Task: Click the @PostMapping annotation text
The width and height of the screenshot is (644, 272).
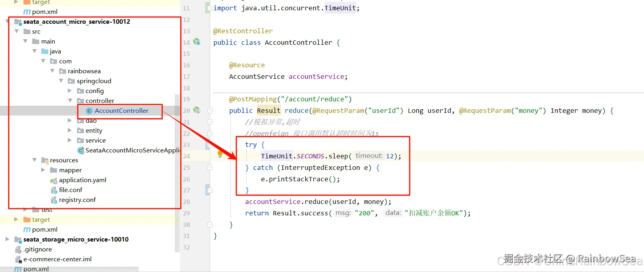Action: click(253, 99)
